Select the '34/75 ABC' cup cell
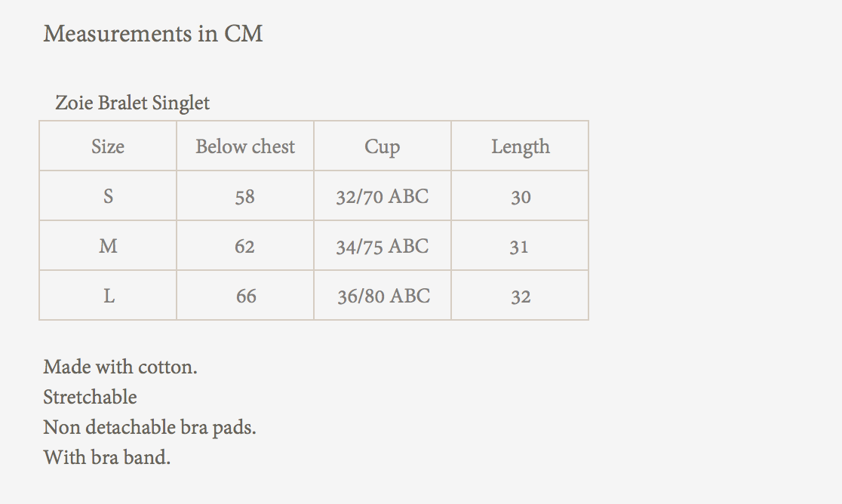 (383, 247)
